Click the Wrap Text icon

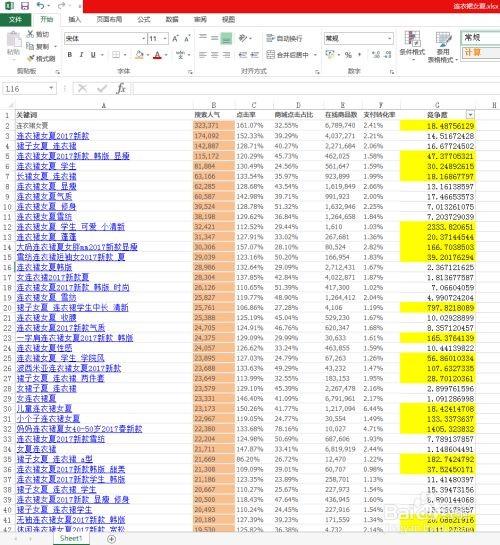pyautogui.click(x=270, y=38)
